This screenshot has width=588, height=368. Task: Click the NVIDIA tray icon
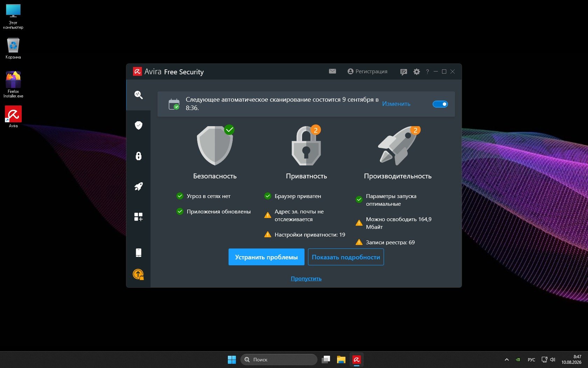518,360
